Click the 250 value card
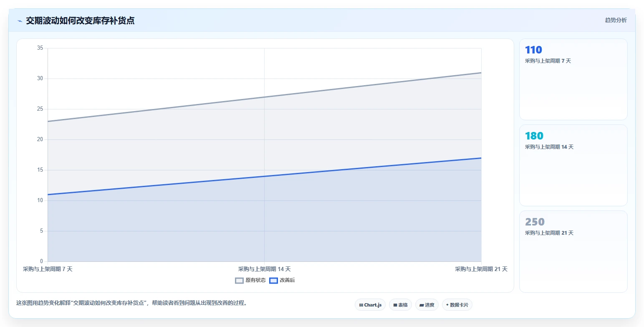Viewport: 644px width, 327px height. 573,251
